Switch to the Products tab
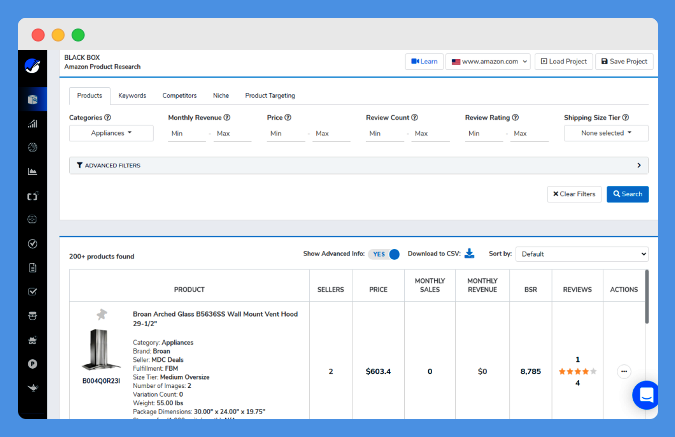This screenshot has height=437, width=675. point(90,96)
